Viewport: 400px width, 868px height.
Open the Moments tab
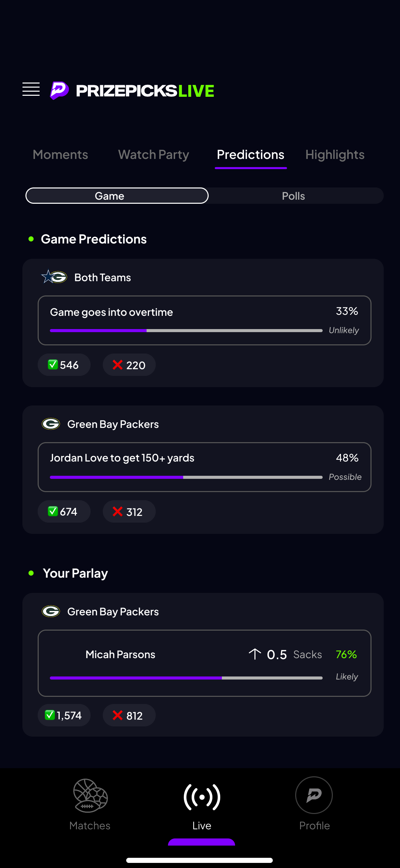click(x=60, y=155)
